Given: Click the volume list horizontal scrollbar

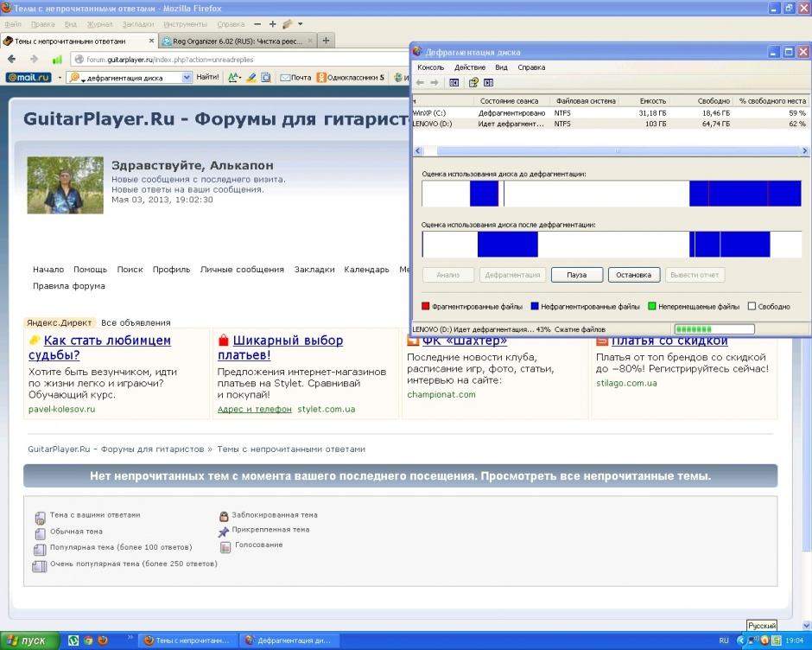Looking at the screenshot, I should (611, 151).
